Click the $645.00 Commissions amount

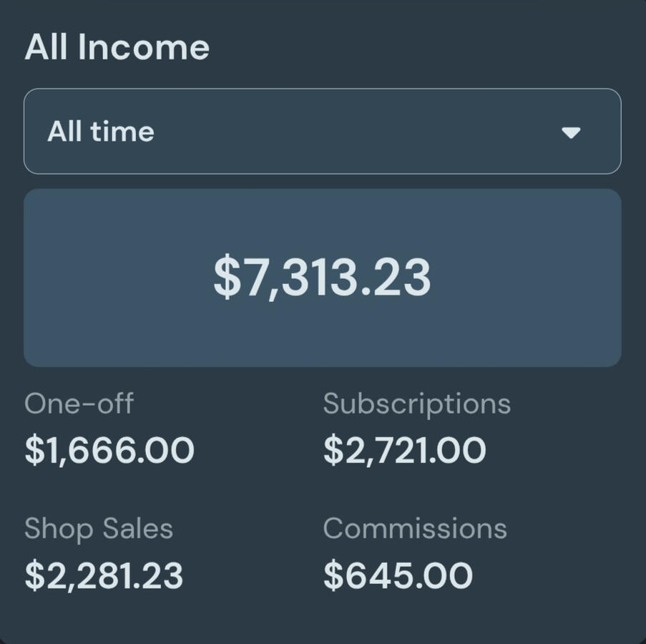398,576
